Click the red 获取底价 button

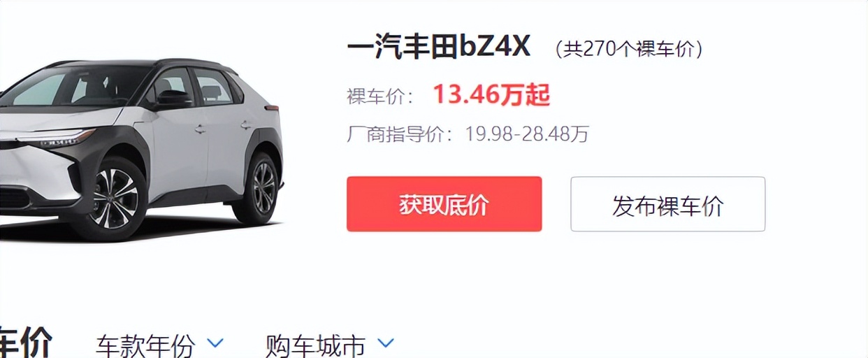coord(444,203)
